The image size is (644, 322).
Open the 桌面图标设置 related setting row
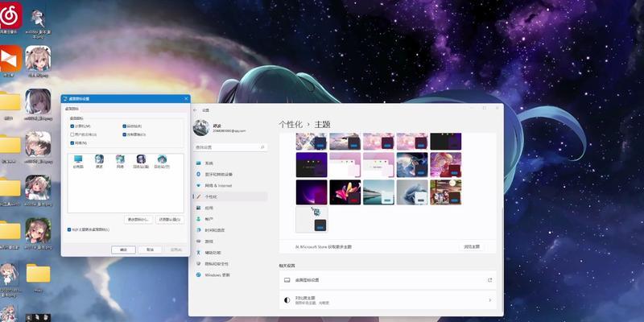(x=388, y=280)
